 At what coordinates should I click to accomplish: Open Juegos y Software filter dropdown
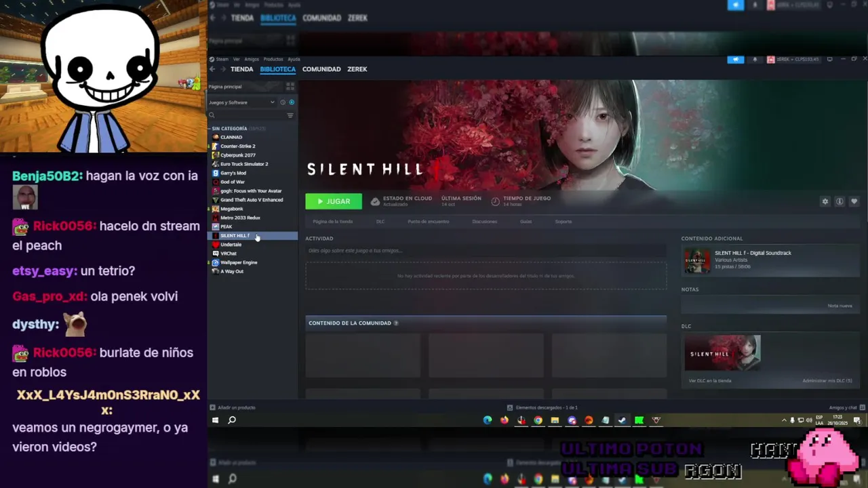click(x=242, y=102)
